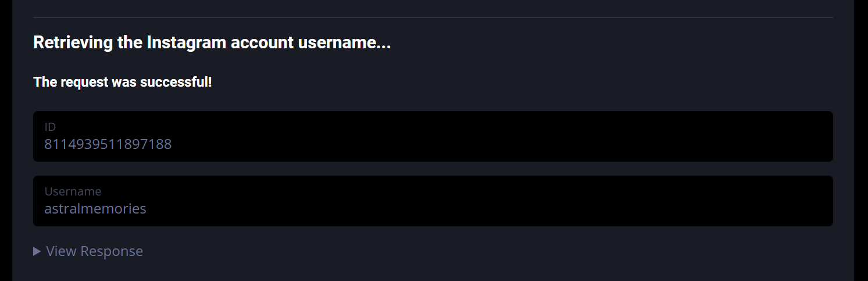
Task: Click the View Response label text
Action: [94, 251]
